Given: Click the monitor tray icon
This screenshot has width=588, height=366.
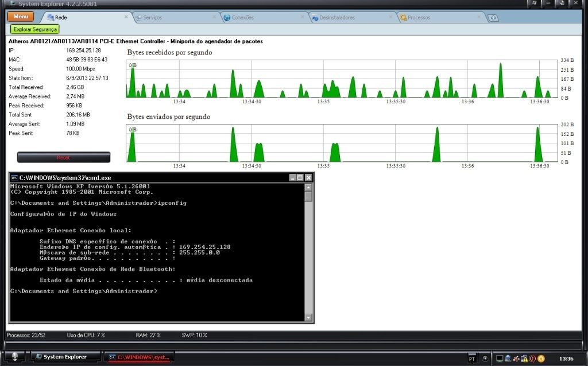Looking at the screenshot, I should pos(500,359).
